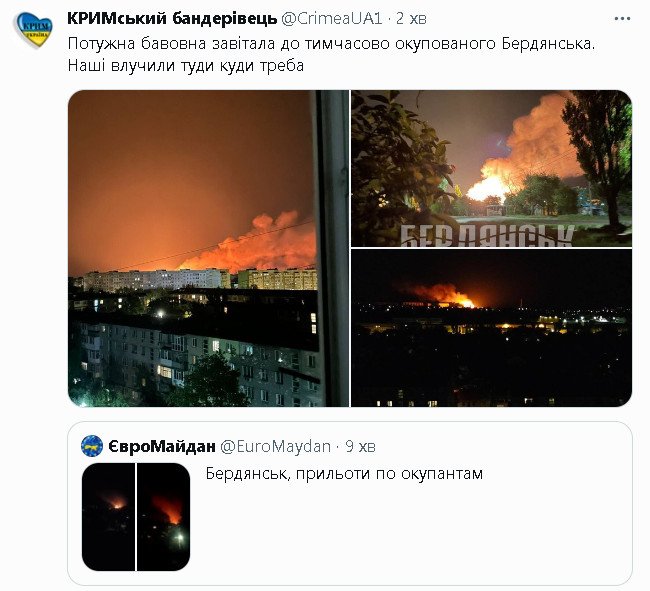Open quoted text Бердянськ, прильоти по окупантам
Viewport: 650px width, 591px height.
(x=344, y=473)
